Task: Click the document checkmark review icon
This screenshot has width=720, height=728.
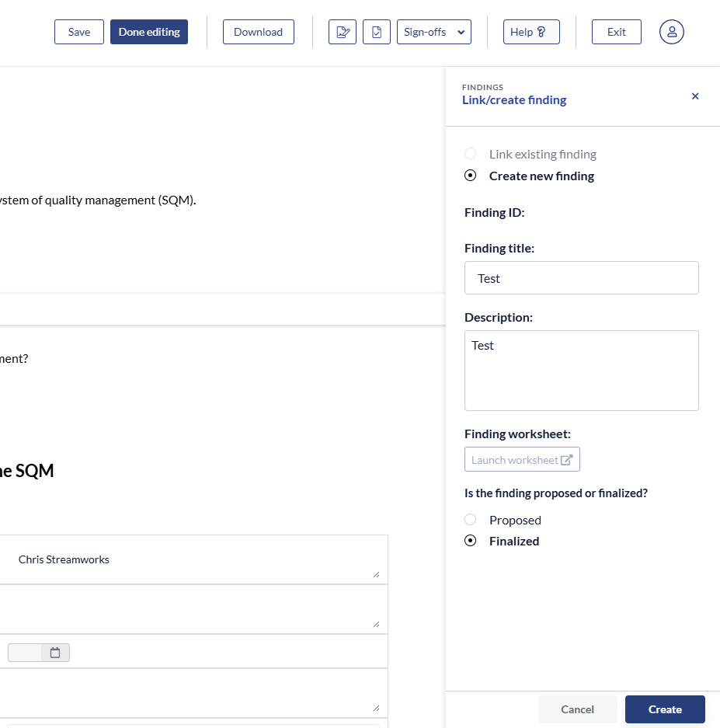Action: (377, 32)
